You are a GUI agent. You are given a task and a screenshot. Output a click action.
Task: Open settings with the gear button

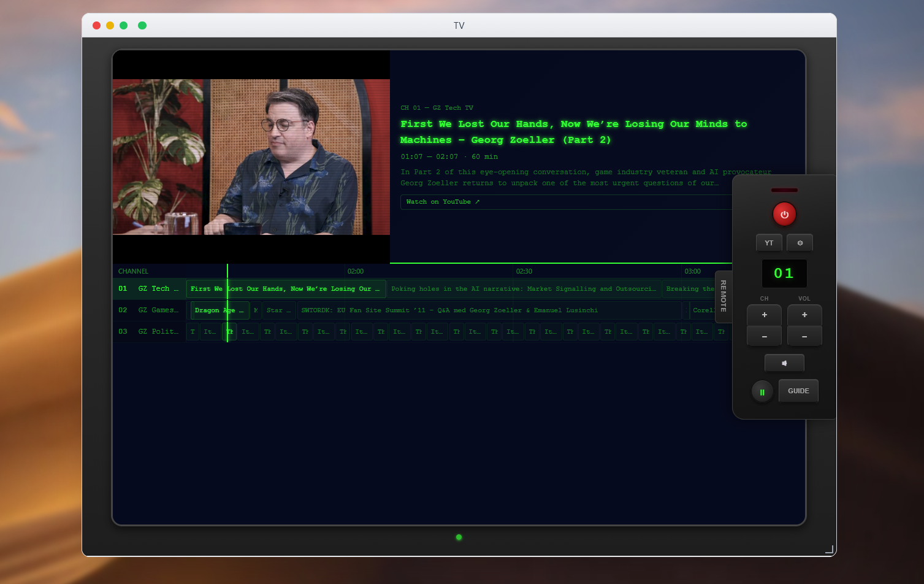pos(800,243)
